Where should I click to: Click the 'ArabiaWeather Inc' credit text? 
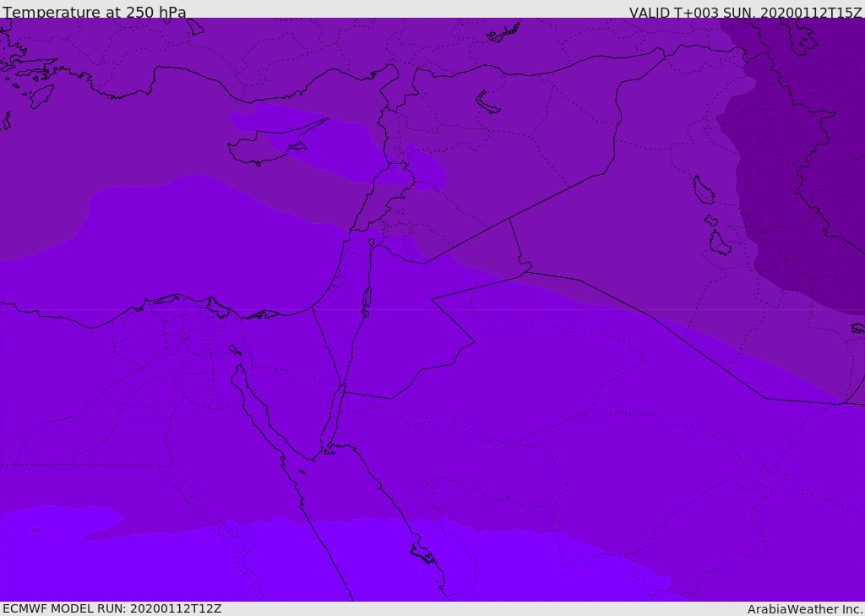[x=804, y=609]
